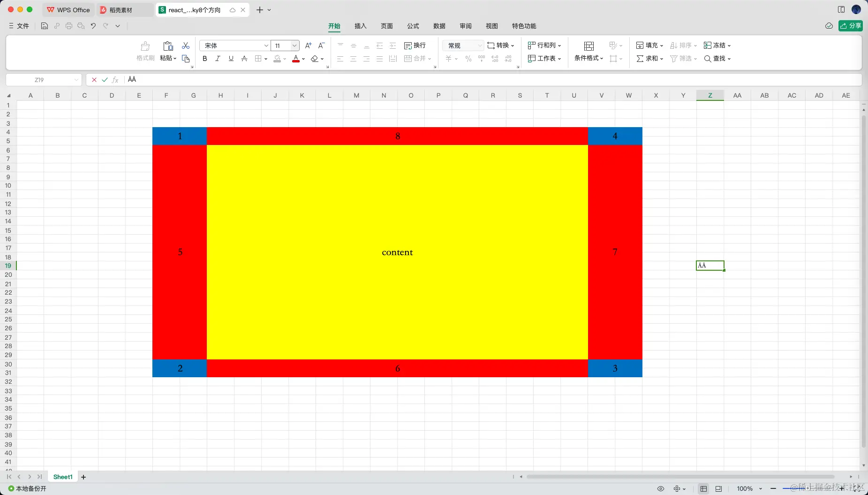Click the eraser clear-format icon
This screenshot has width=868, height=495.
(314, 59)
